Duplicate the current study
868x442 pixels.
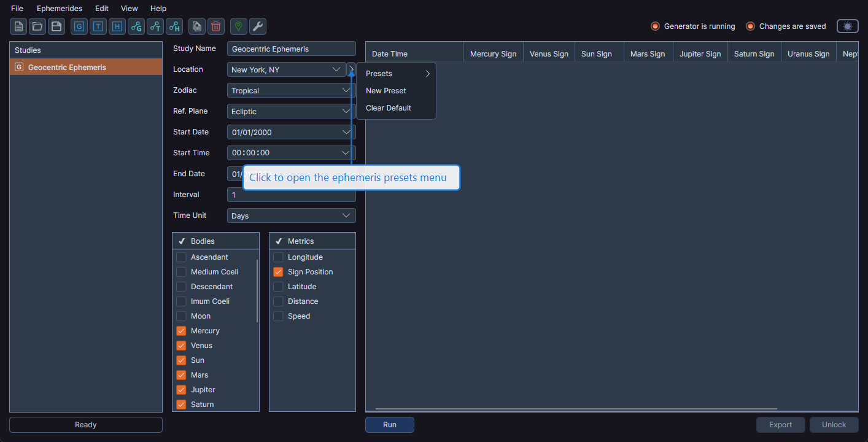(x=197, y=26)
